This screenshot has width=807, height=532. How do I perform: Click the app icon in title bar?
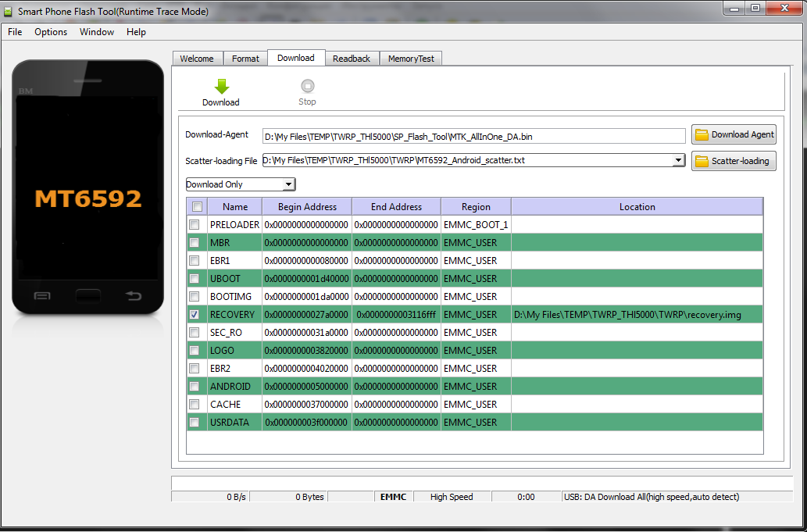pyautogui.click(x=9, y=12)
